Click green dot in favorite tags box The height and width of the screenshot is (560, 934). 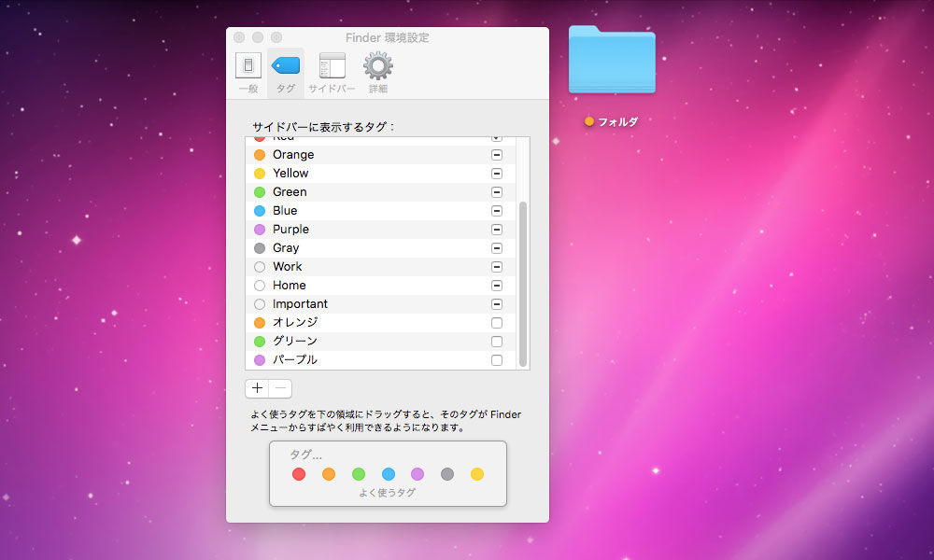pyautogui.click(x=359, y=474)
